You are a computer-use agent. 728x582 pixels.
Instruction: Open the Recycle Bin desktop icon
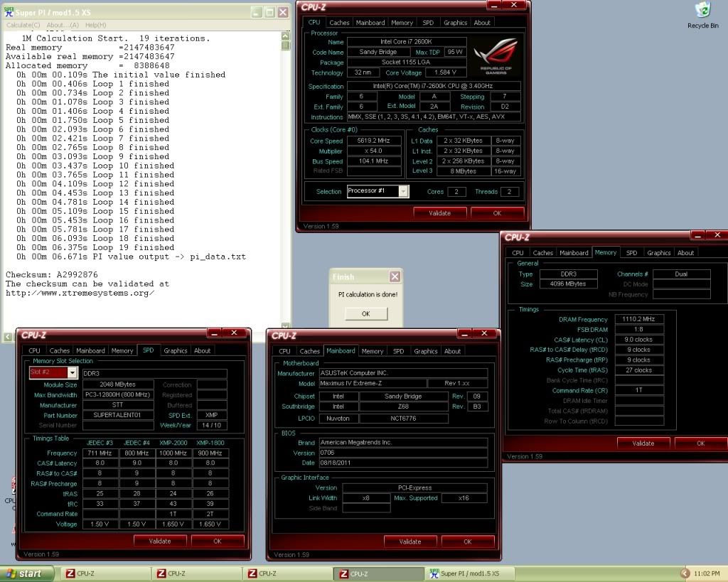pyautogui.click(x=702, y=11)
